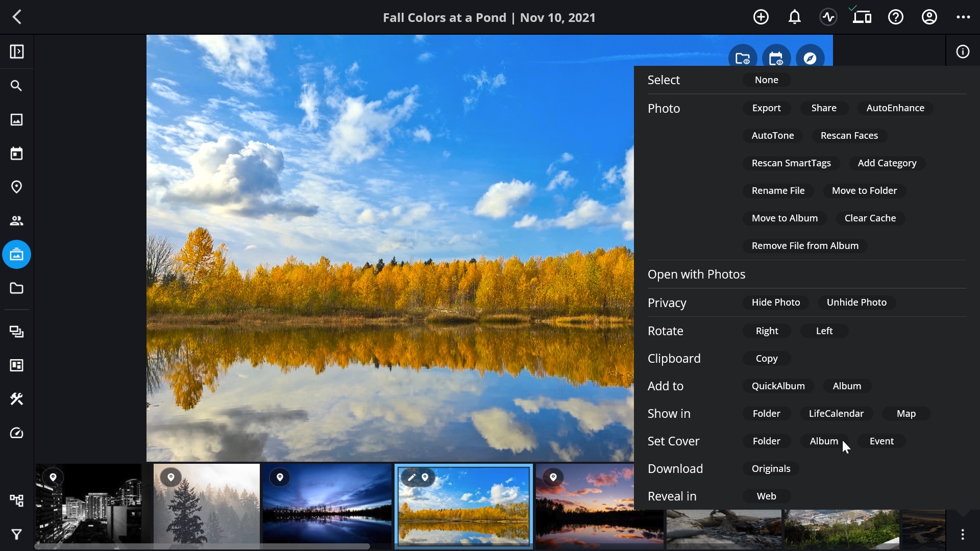Choose Rename File
The image size is (980, 551).
[x=778, y=191]
